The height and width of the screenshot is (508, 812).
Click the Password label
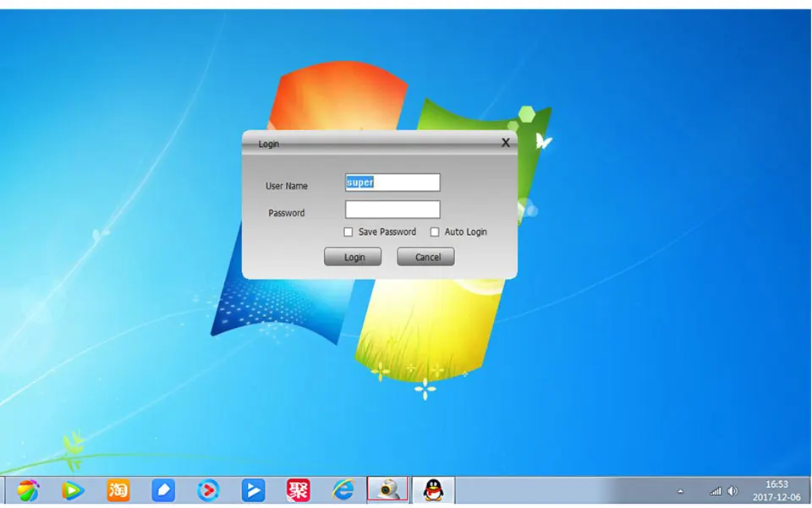(x=287, y=213)
